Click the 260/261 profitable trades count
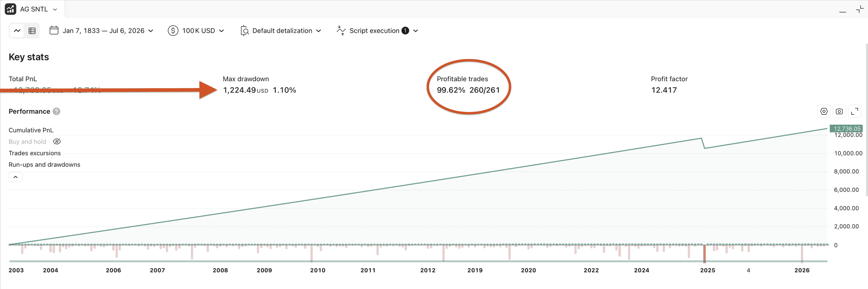868x289 pixels. coord(485,90)
